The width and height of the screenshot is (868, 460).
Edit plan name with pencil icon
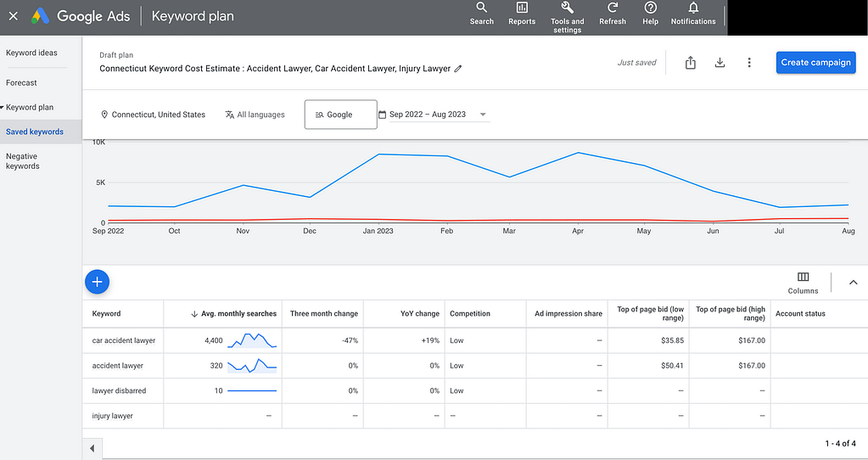click(458, 69)
